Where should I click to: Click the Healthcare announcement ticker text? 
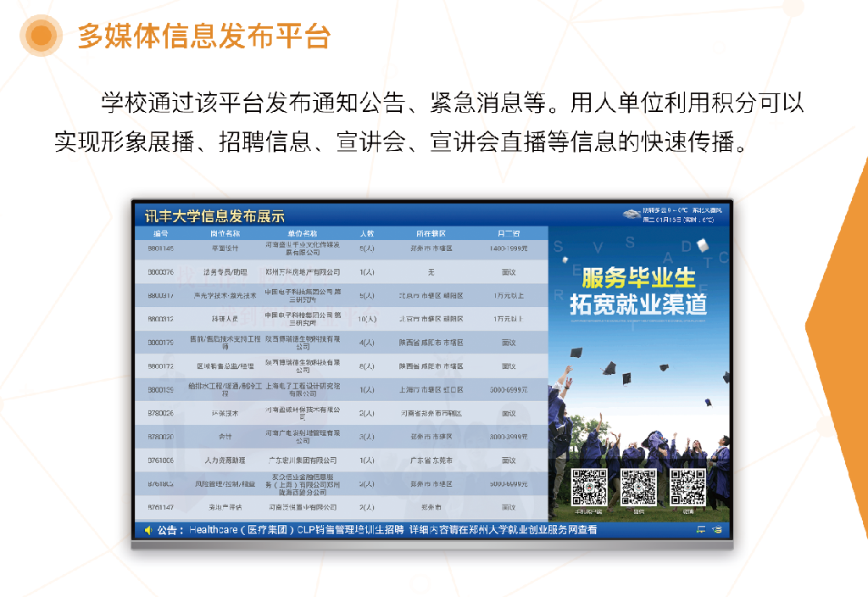[393, 530]
